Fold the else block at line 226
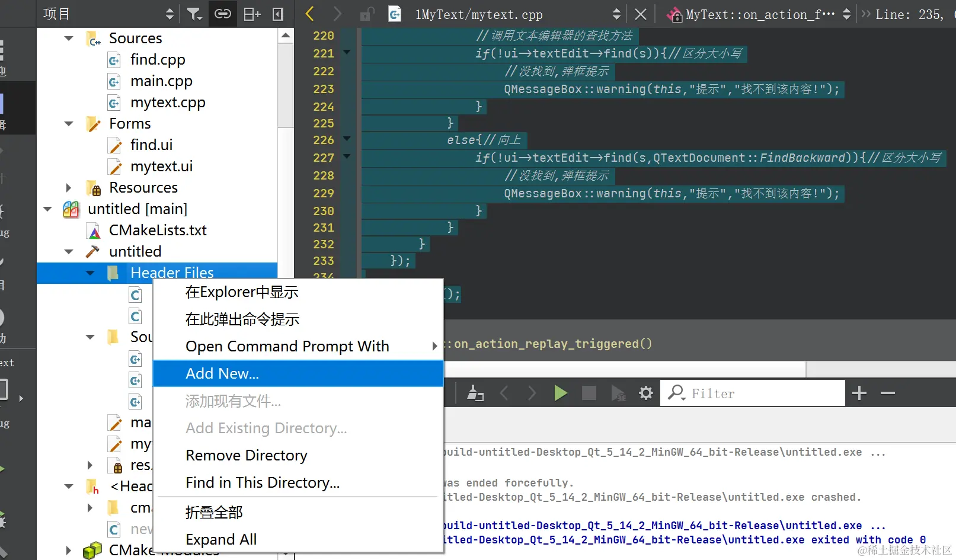The height and width of the screenshot is (560, 956). pos(347,139)
